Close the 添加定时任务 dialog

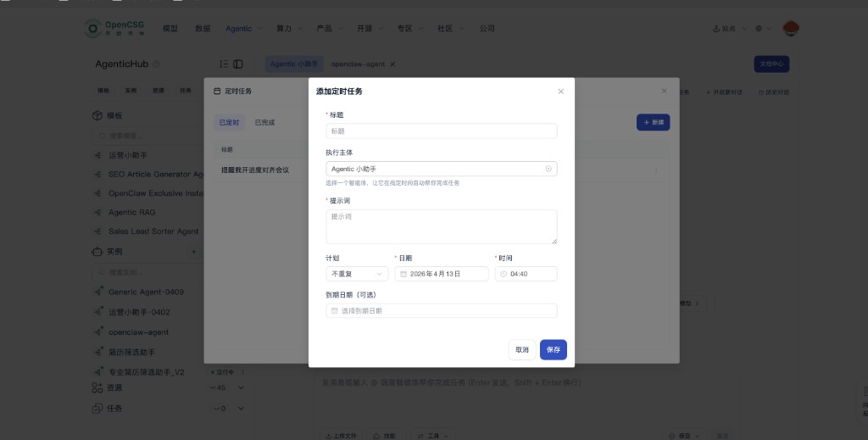561,92
